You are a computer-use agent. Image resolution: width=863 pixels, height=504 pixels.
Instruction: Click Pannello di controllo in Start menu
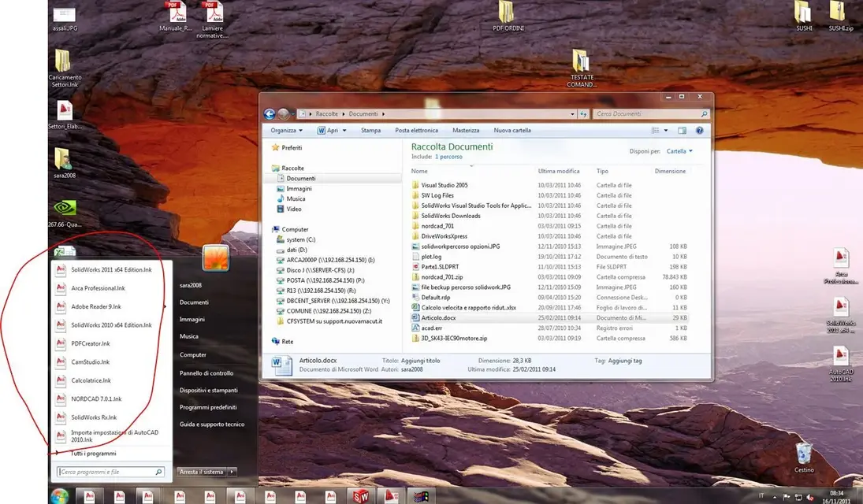[206, 373]
